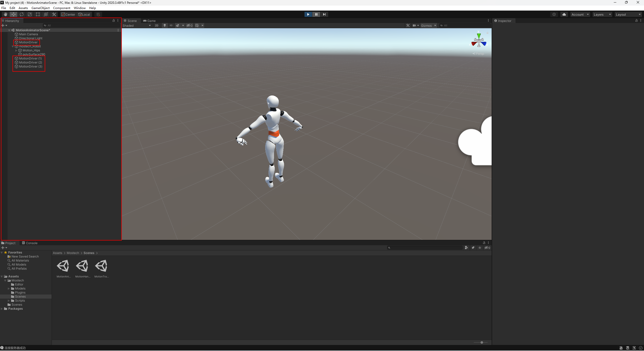Select the Hand tool

(x=5, y=14)
